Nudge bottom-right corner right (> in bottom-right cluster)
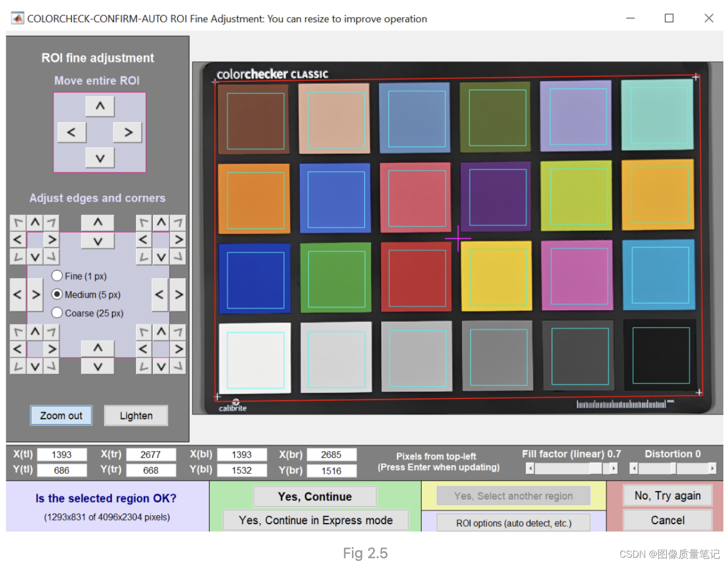Screen dimensions: 728x564 pyautogui.click(x=178, y=349)
